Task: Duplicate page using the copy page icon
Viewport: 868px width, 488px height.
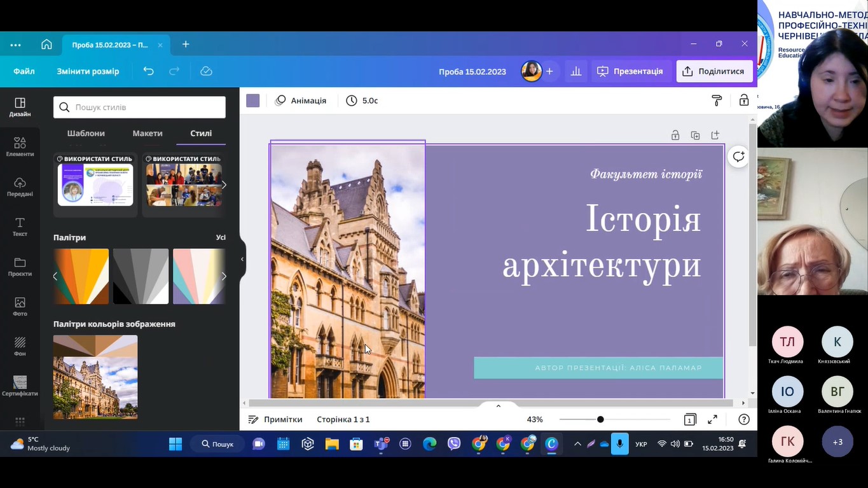Action: [x=695, y=135]
